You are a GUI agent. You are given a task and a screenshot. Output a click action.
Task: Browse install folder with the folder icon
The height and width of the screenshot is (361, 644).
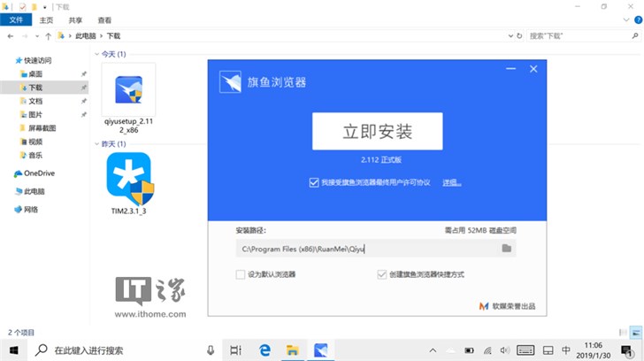pyautogui.click(x=506, y=248)
